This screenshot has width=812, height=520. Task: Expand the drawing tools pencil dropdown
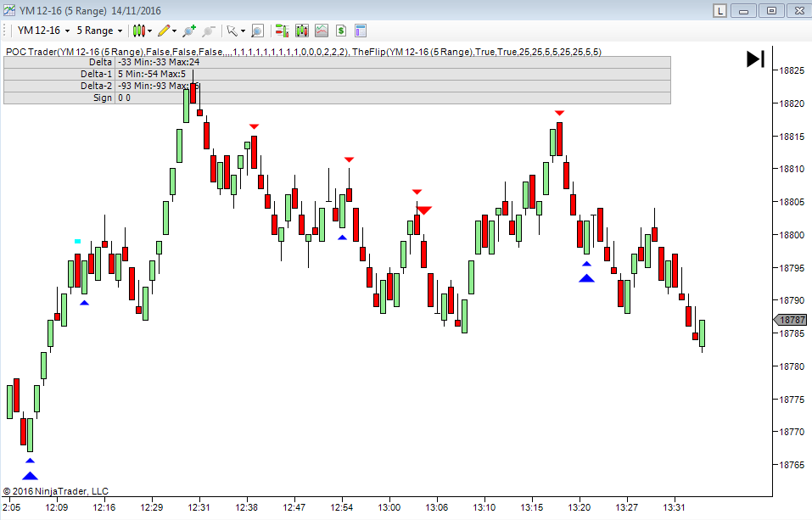tap(167, 31)
